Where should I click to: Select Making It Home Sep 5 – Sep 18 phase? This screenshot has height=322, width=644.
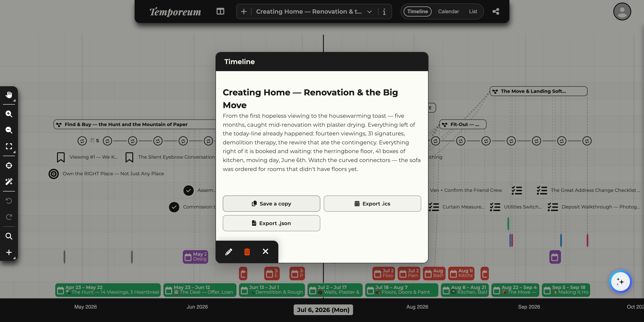pyautogui.click(x=566, y=290)
